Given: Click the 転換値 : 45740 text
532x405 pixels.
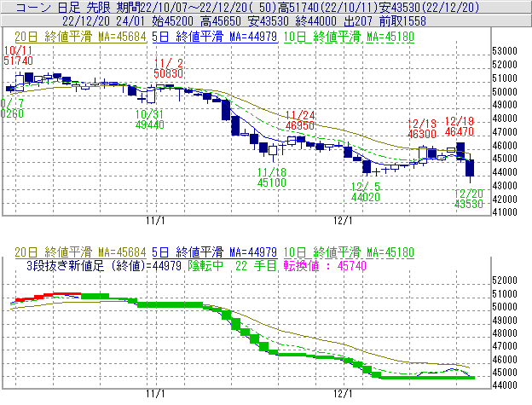Looking at the screenshot, I should (325, 265).
